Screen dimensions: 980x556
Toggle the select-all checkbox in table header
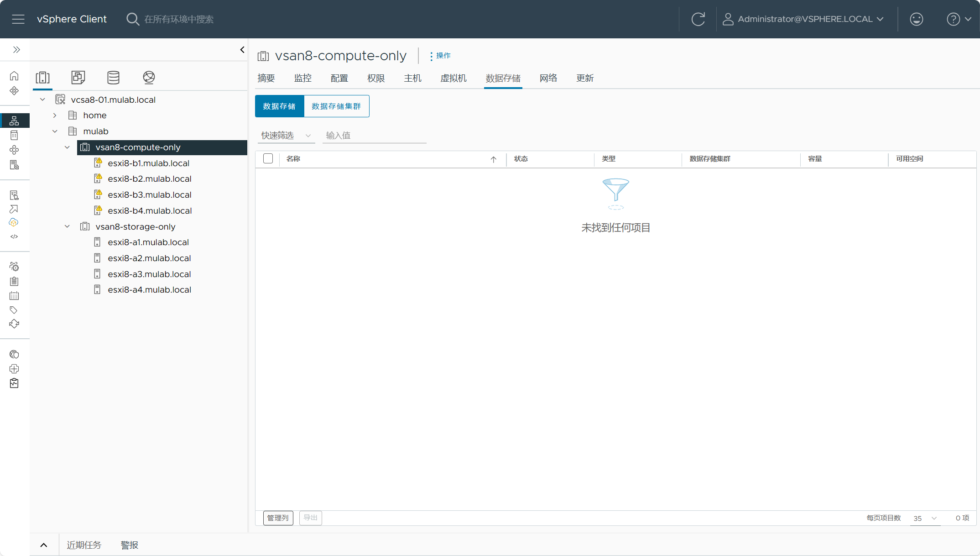click(268, 159)
